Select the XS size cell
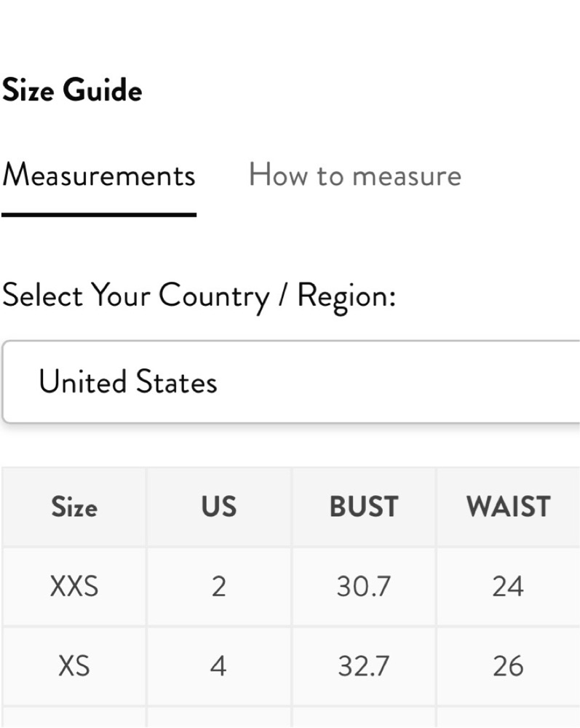The height and width of the screenshot is (728, 580). click(x=74, y=666)
